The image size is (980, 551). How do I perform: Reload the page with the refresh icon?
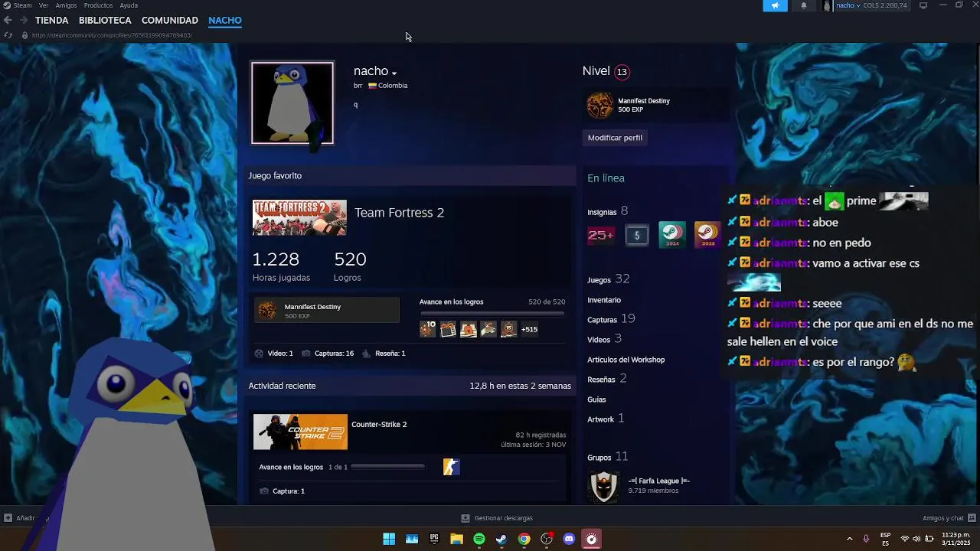[8, 35]
